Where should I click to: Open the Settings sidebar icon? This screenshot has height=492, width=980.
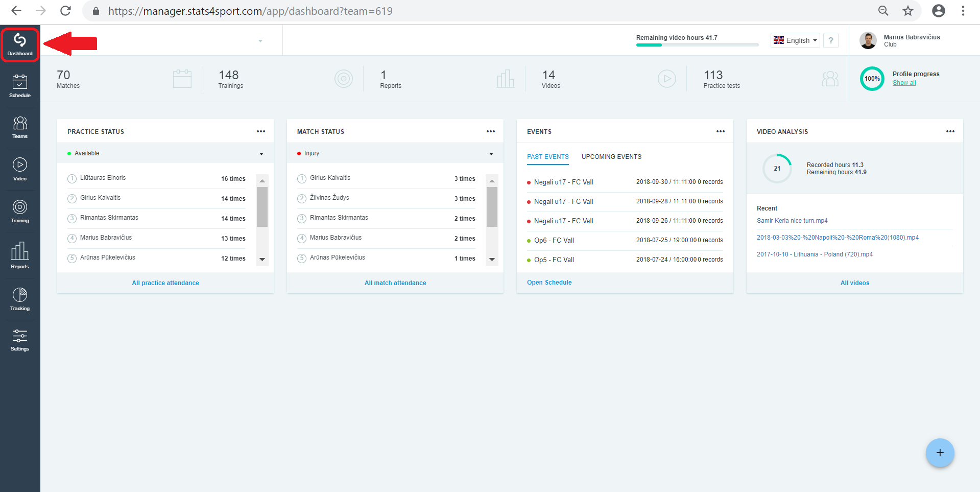[x=20, y=340]
